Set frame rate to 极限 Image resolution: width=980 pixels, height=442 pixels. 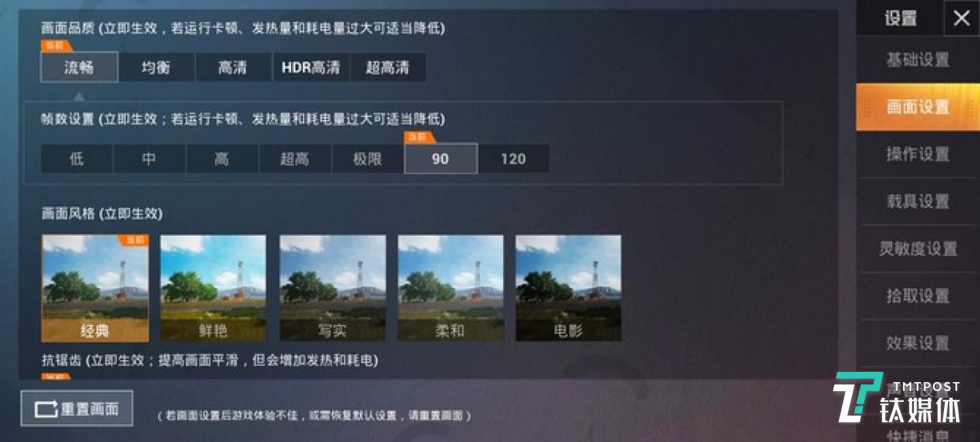(367, 159)
